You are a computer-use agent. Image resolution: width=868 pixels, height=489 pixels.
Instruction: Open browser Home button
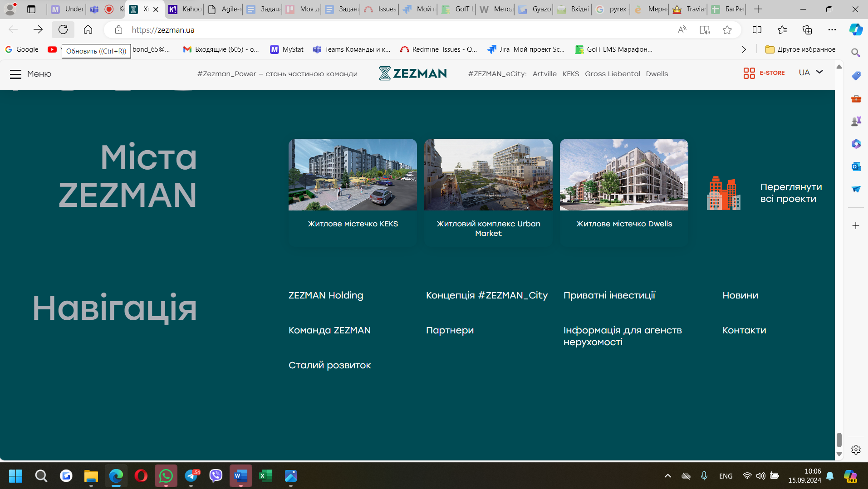pos(88,30)
